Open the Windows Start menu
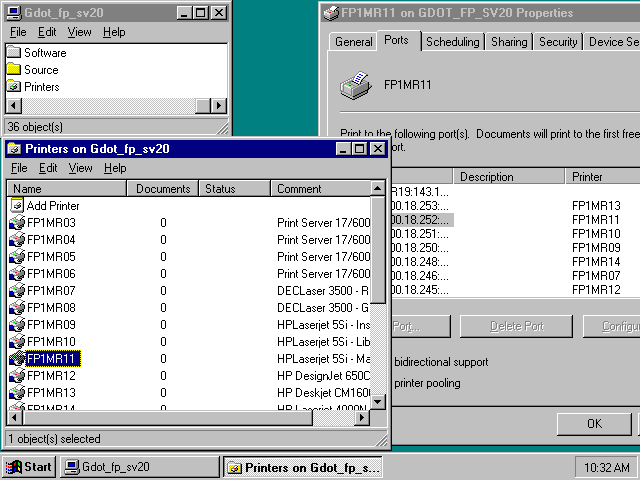Screen dimensions: 640x480 click(29, 467)
